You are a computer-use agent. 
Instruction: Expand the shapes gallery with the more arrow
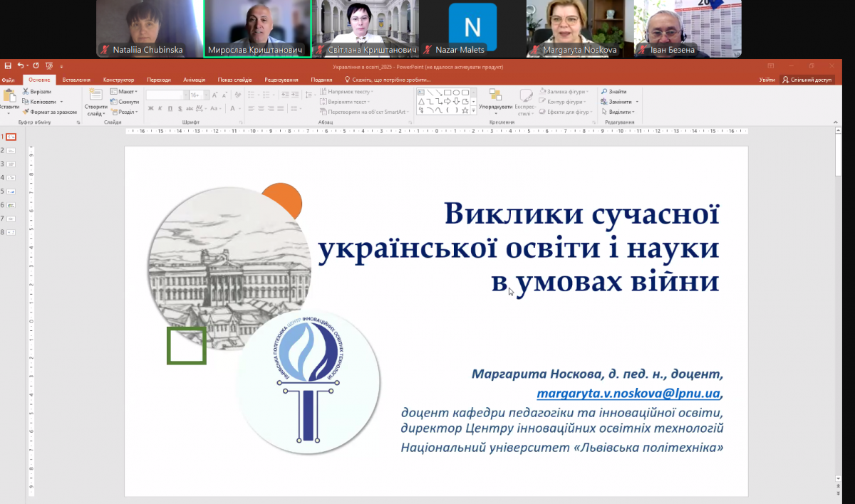474,111
